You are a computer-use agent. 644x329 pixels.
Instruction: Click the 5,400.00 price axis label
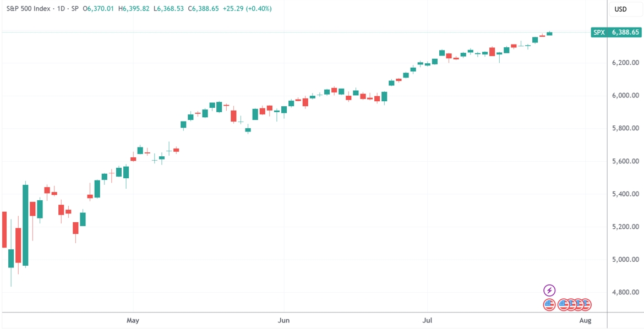tap(625, 194)
